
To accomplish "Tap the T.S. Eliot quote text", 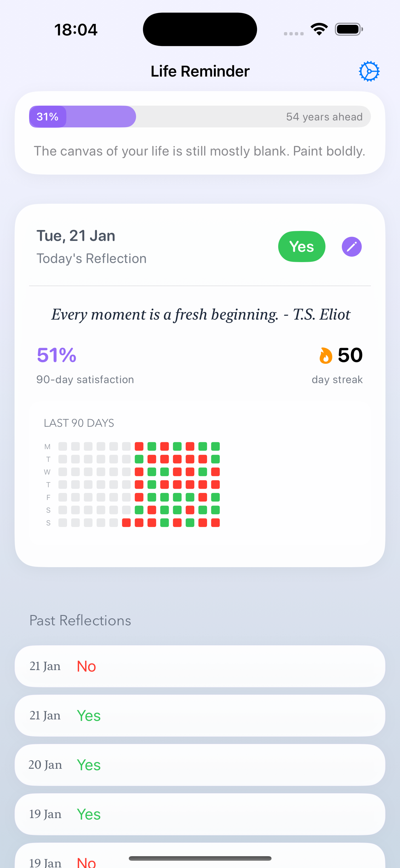I will tap(201, 314).
